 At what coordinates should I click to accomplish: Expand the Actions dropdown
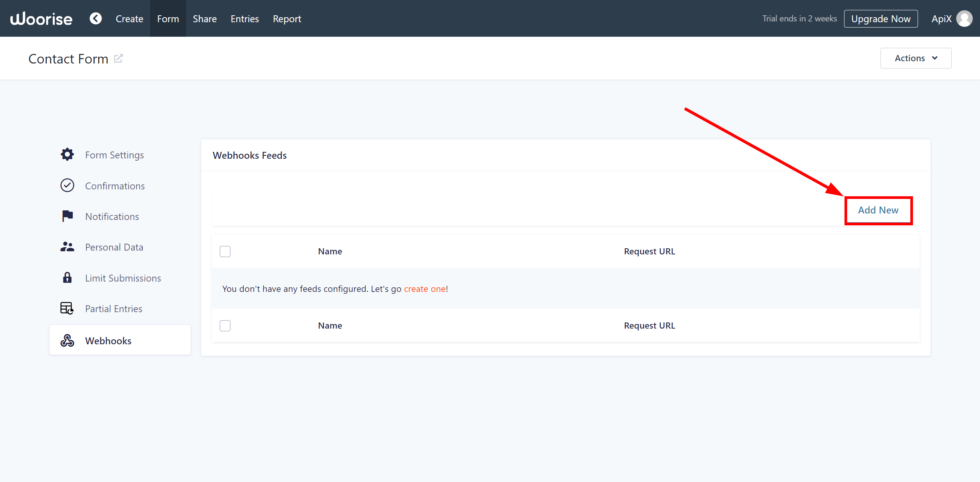click(x=916, y=58)
